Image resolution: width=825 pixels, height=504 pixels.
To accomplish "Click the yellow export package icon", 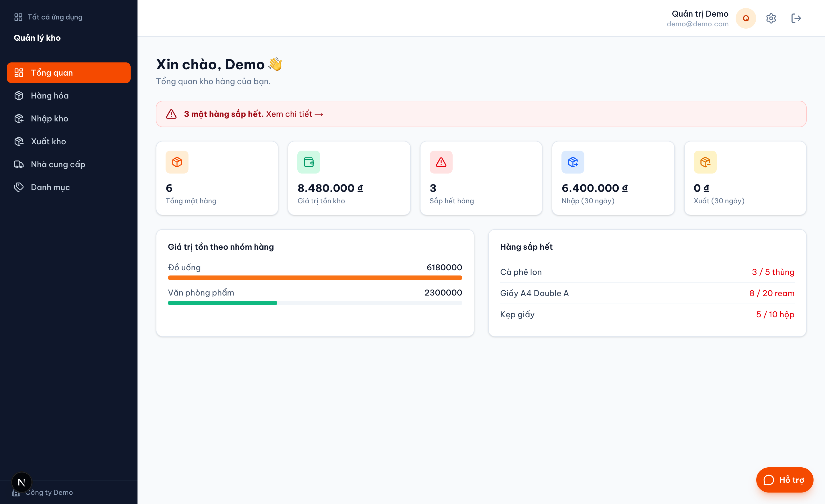I will point(705,162).
